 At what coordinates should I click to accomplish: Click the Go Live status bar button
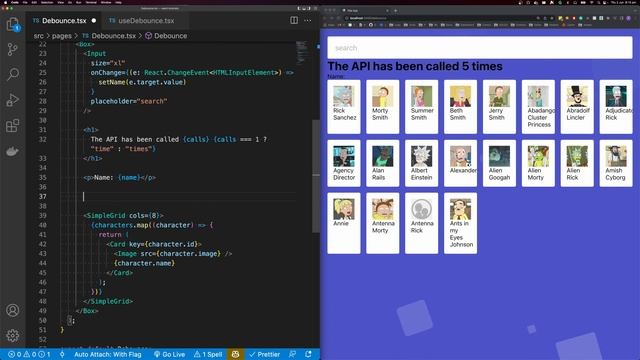click(169, 354)
